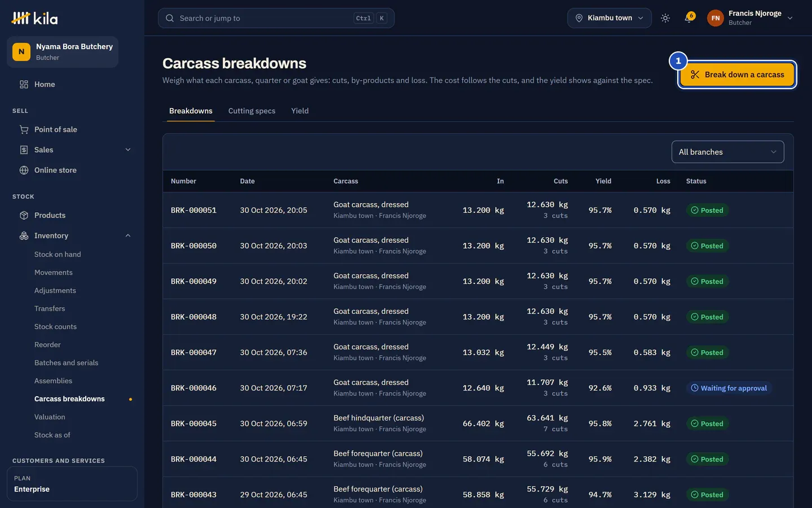The height and width of the screenshot is (508, 812).
Task: Toggle the light/dark theme sun icon
Action: coord(665,18)
